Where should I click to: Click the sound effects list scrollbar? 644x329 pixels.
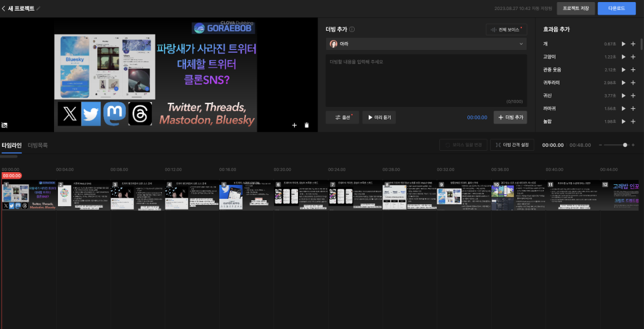click(x=641, y=45)
